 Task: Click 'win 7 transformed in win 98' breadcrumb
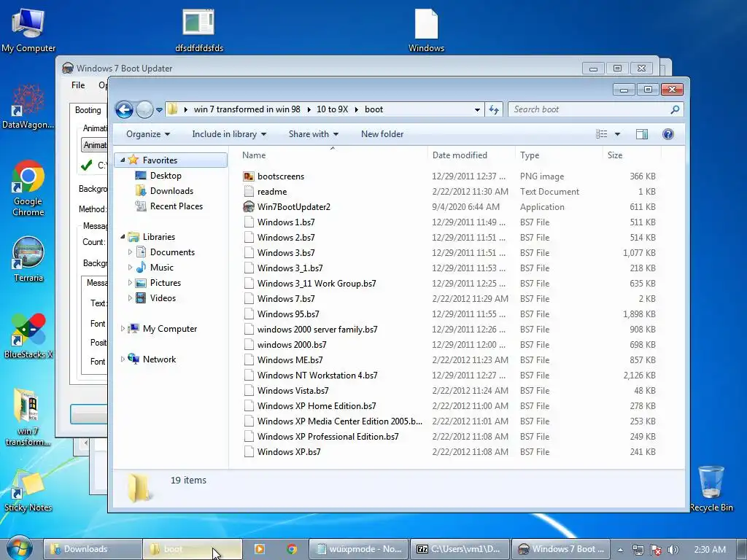(247, 109)
